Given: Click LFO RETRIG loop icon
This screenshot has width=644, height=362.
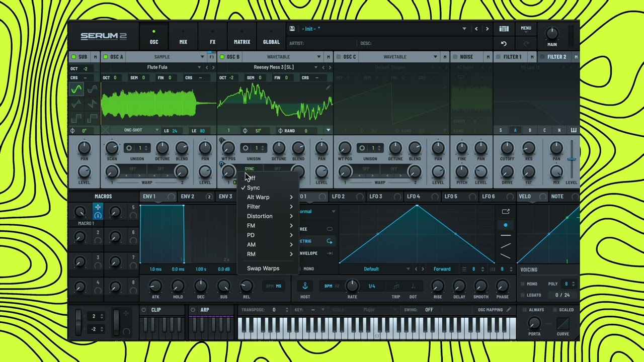Looking at the screenshot, I should [330, 241].
